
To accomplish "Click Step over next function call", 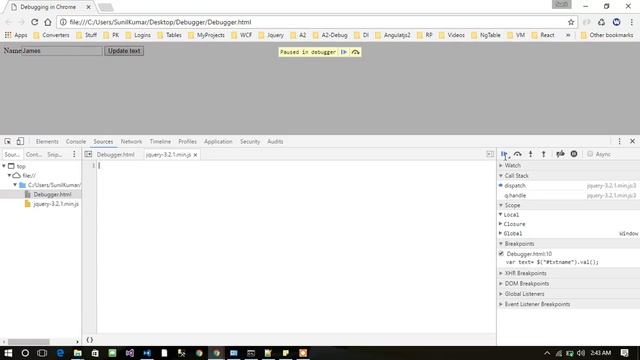I will point(518,154).
